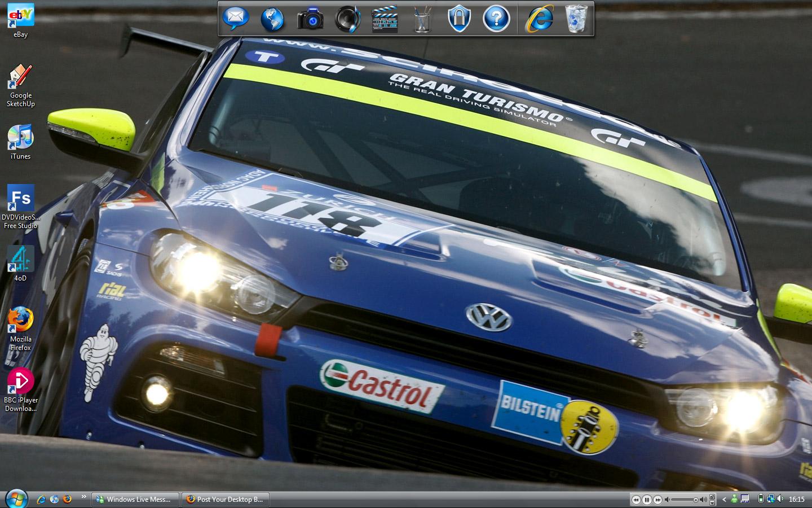812x508 pixels.
Task: Expand the Quick Launch overflow chevron
Action: [84, 497]
